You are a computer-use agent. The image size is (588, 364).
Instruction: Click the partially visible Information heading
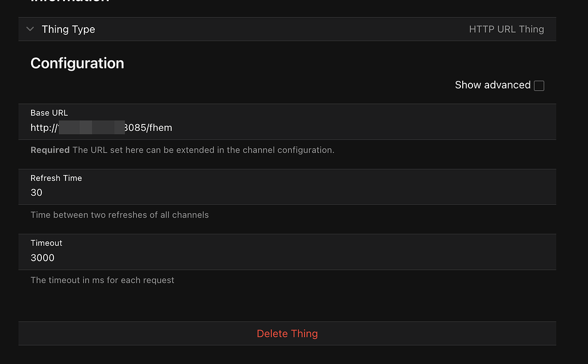click(70, 2)
